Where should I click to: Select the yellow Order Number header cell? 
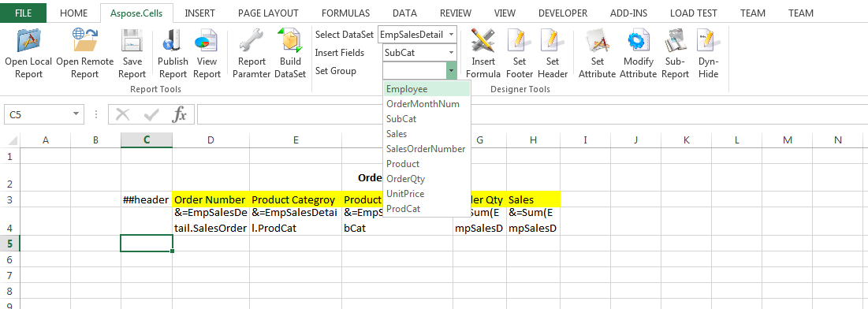coord(210,199)
